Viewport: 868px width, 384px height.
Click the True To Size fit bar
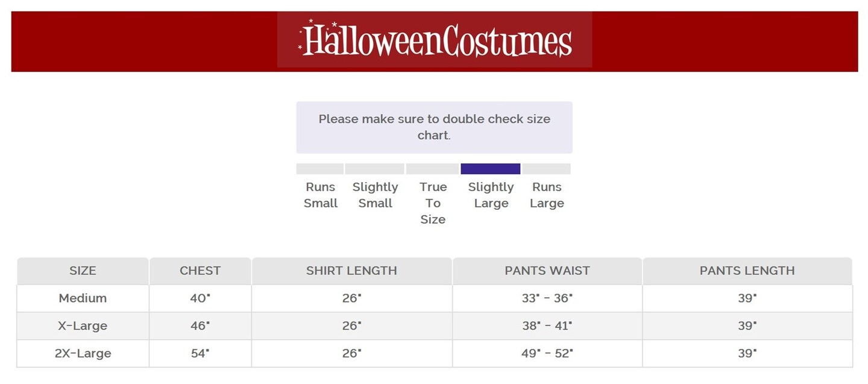tap(432, 169)
